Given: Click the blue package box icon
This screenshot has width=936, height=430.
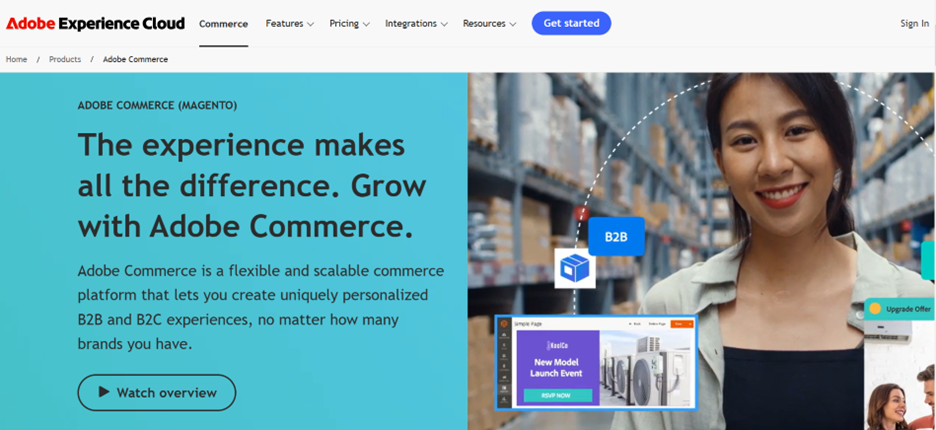Looking at the screenshot, I should 575,268.
